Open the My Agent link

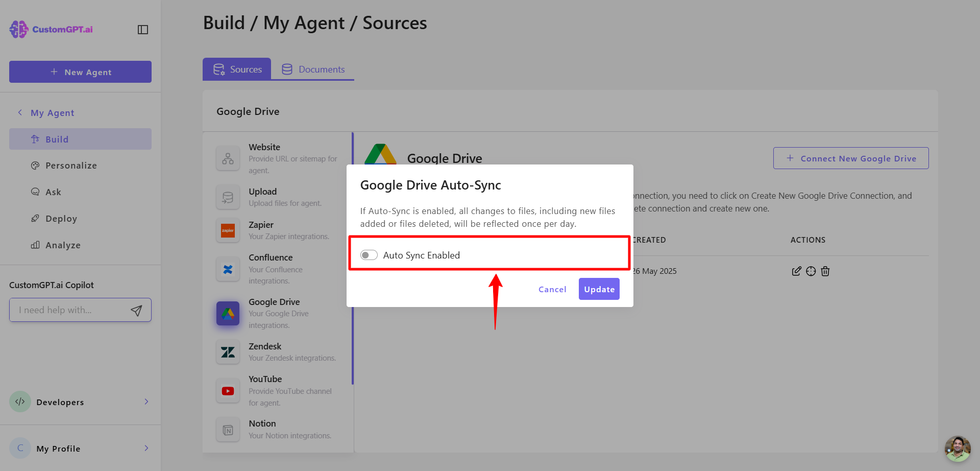coord(53,113)
